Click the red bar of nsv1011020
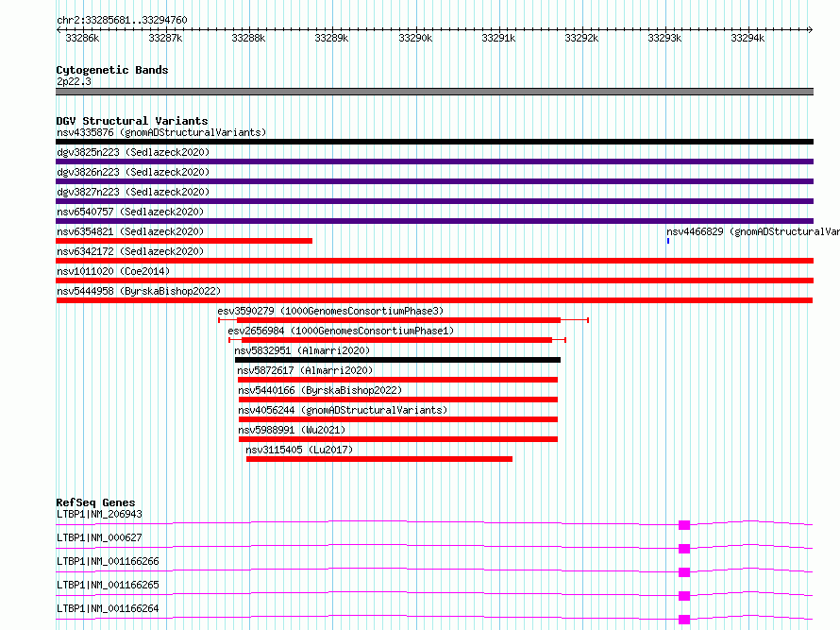840x630 pixels. pyautogui.click(x=434, y=281)
